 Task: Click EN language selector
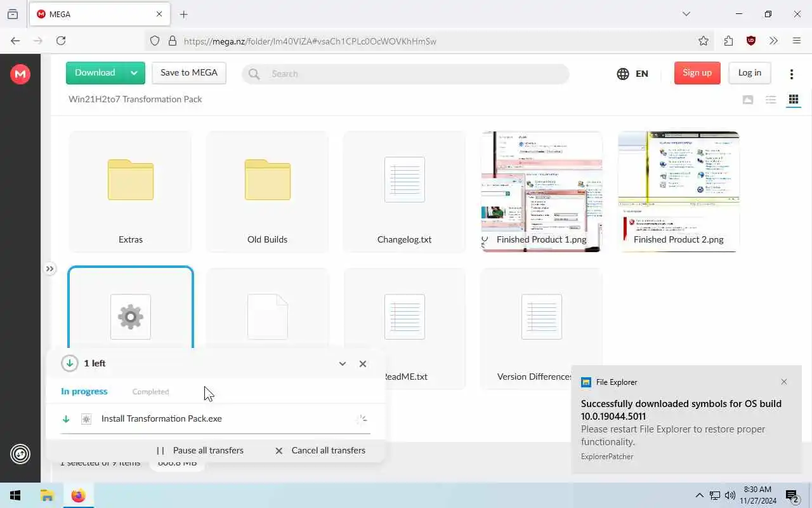point(642,74)
